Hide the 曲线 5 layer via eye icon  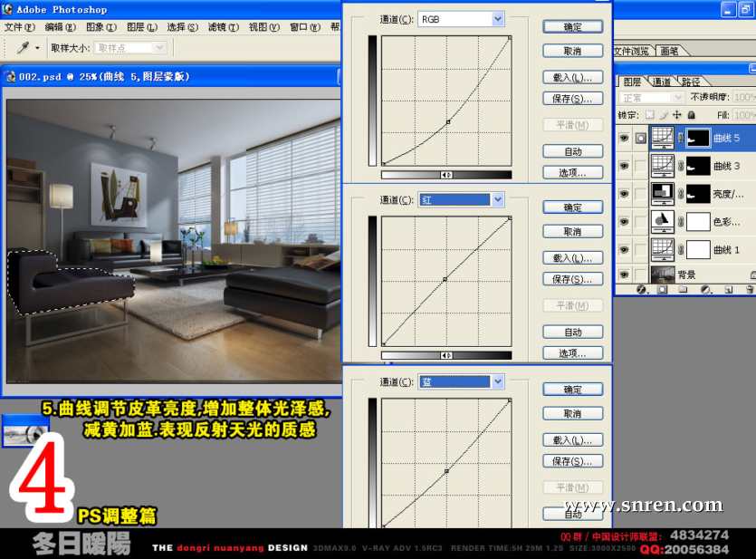[x=625, y=139]
